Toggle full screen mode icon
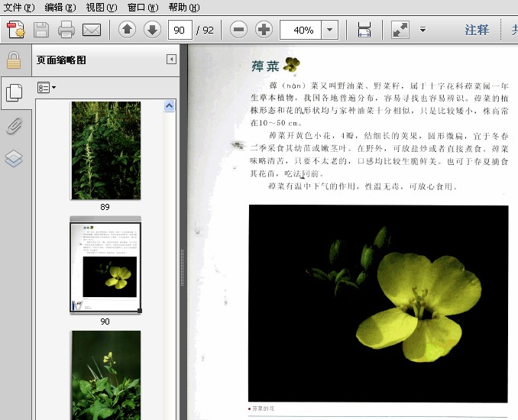Screen dimensions: 518x420 [400, 30]
